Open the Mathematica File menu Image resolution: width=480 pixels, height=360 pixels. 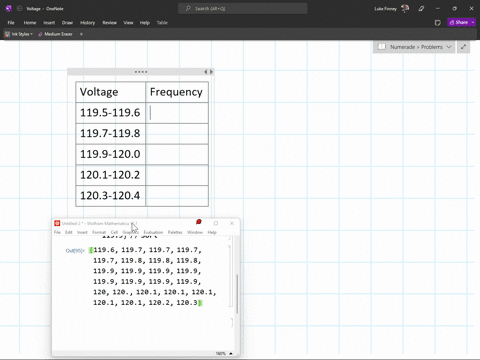(57, 232)
